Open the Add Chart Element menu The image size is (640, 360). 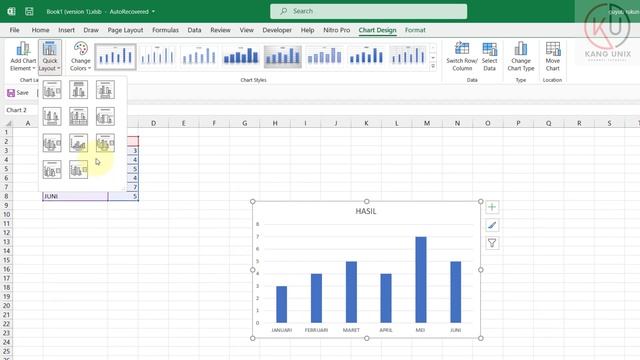pos(23,56)
